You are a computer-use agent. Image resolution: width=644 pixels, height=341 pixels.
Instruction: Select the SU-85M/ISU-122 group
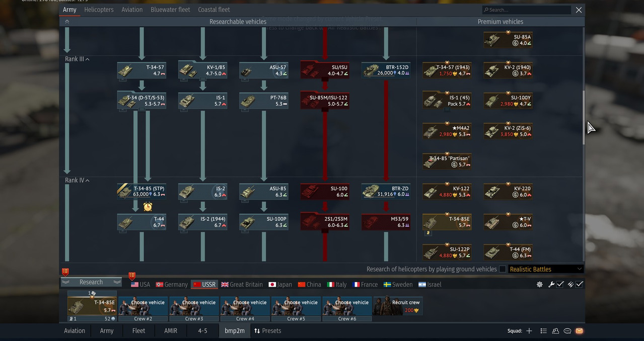click(x=325, y=101)
